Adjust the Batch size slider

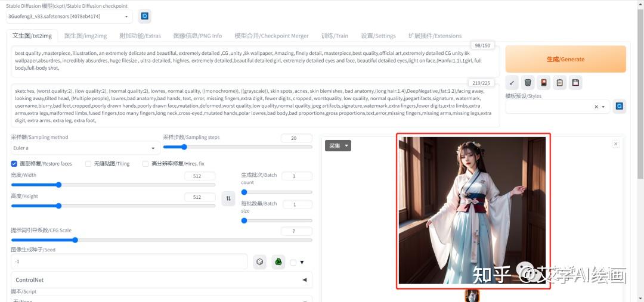pyautogui.click(x=277, y=220)
